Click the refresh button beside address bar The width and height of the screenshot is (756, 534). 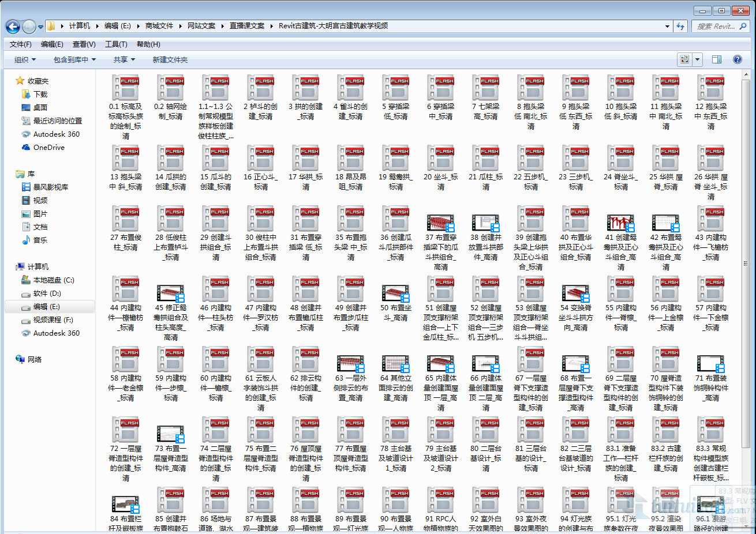pyautogui.click(x=681, y=26)
